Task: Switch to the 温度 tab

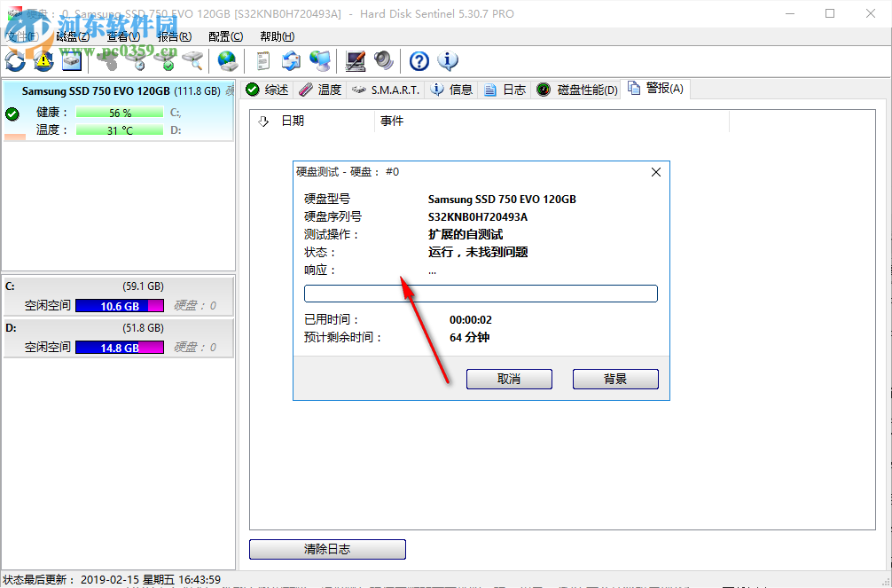Action: click(320, 90)
